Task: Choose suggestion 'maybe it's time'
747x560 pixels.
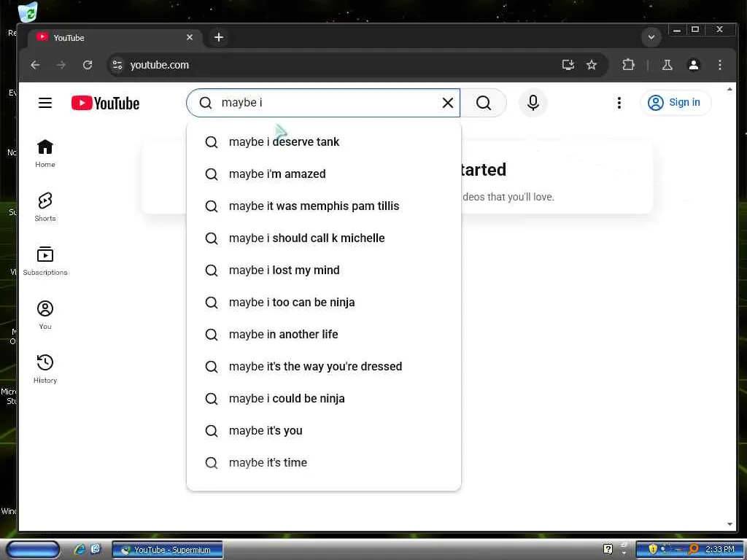Action: pyautogui.click(x=323, y=463)
